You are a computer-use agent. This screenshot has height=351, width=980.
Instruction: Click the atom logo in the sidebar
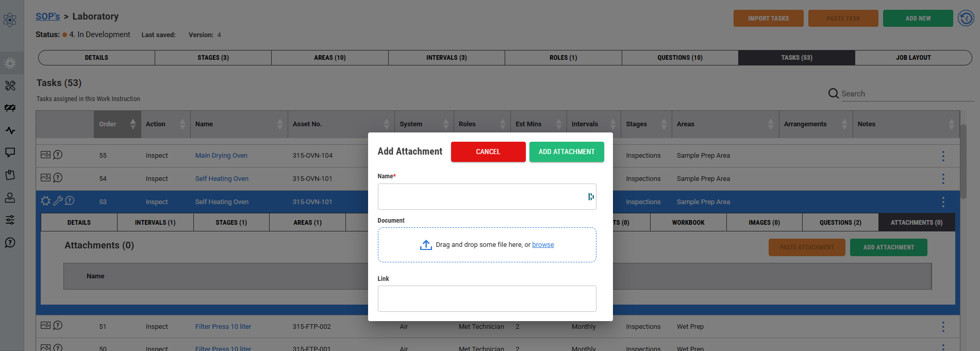click(10, 20)
